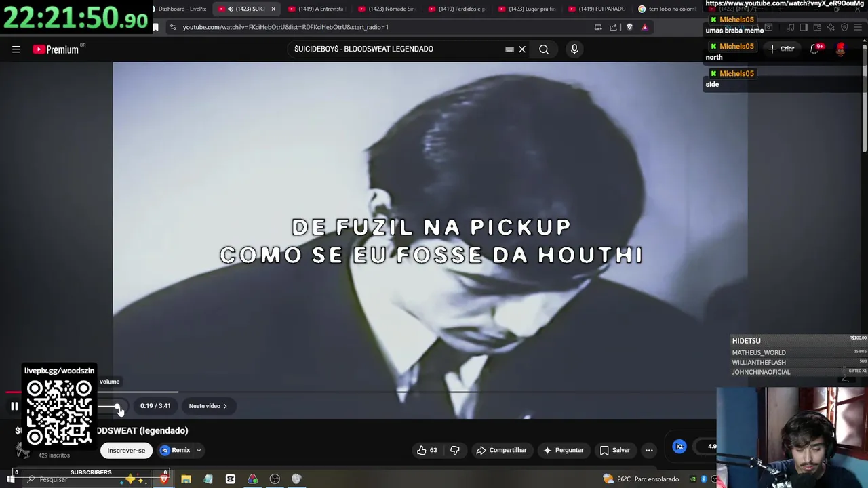Click the blue IQ extension badge
This screenshot has width=868, height=488.
(679, 446)
